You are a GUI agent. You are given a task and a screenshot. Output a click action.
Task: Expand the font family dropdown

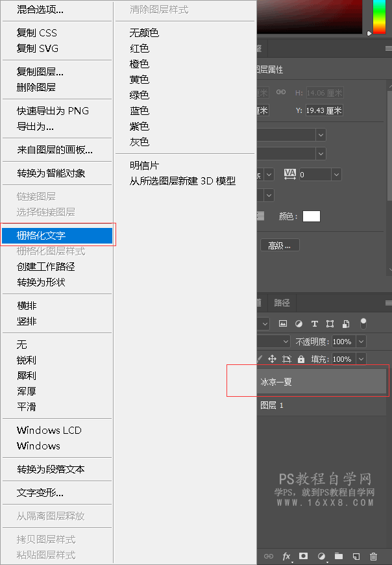[321, 135]
